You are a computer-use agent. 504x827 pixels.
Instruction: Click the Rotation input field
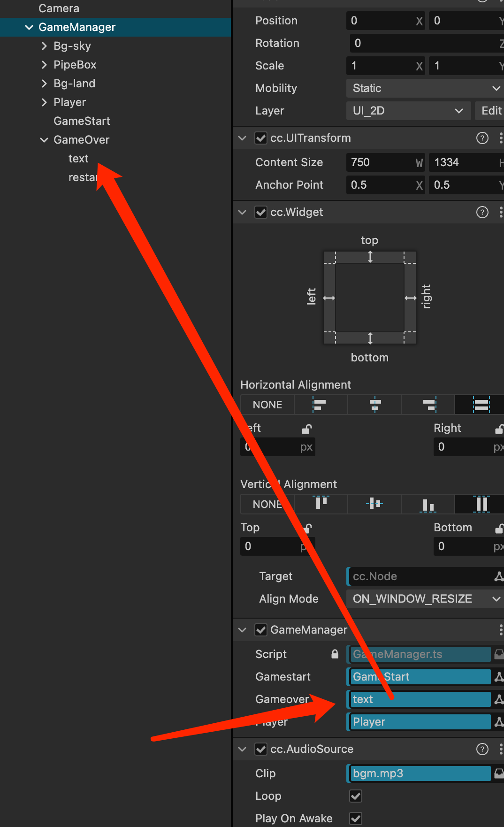click(x=427, y=43)
